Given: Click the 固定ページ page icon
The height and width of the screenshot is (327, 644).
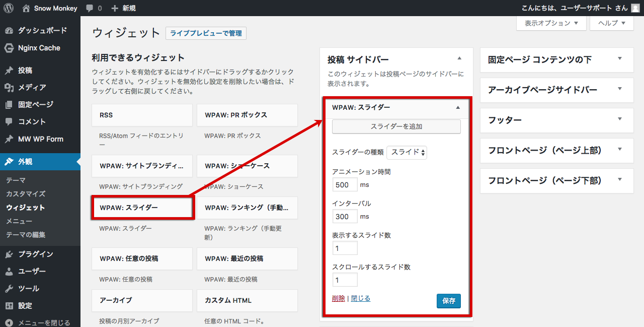Looking at the screenshot, I should click(x=9, y=105).
